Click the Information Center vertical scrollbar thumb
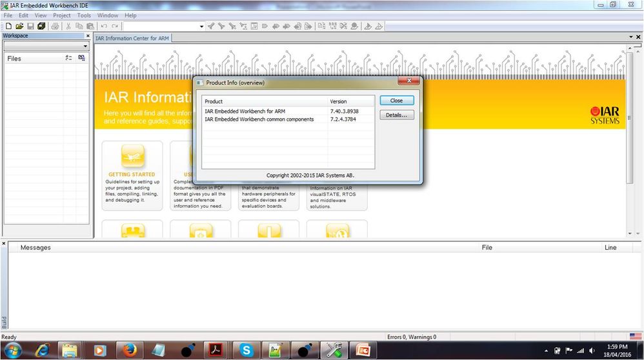 click(630, 118)
